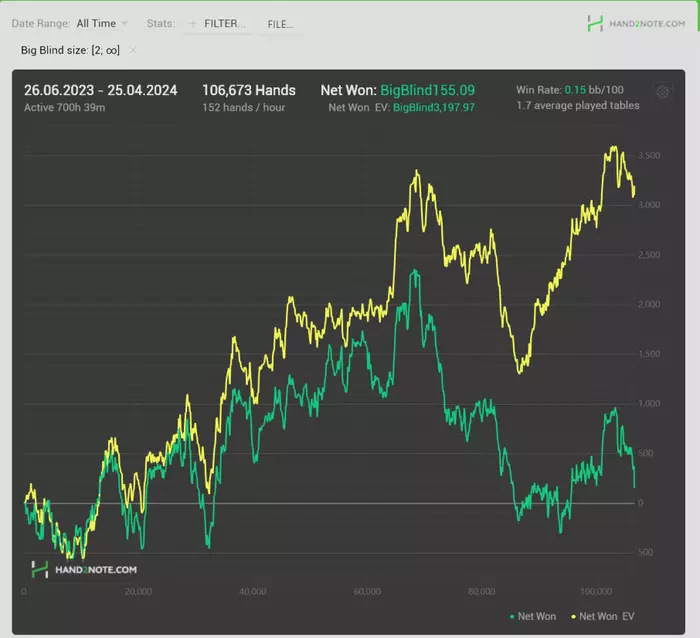Remove the Big Blind size filter
Image resolution: width=700 pixels, height=638 pixels.
tap(133, 50)
